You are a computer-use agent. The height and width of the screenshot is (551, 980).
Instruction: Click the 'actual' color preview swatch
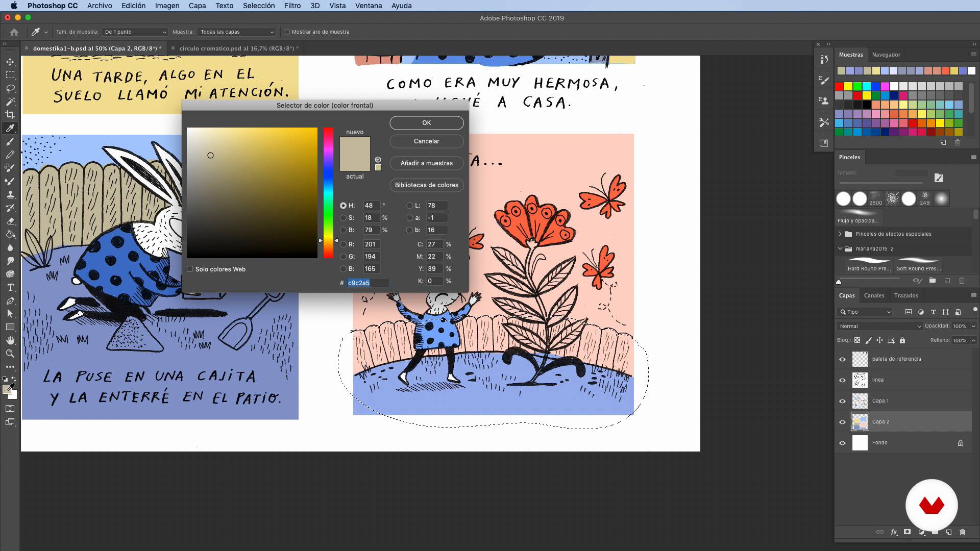[355, 162]
